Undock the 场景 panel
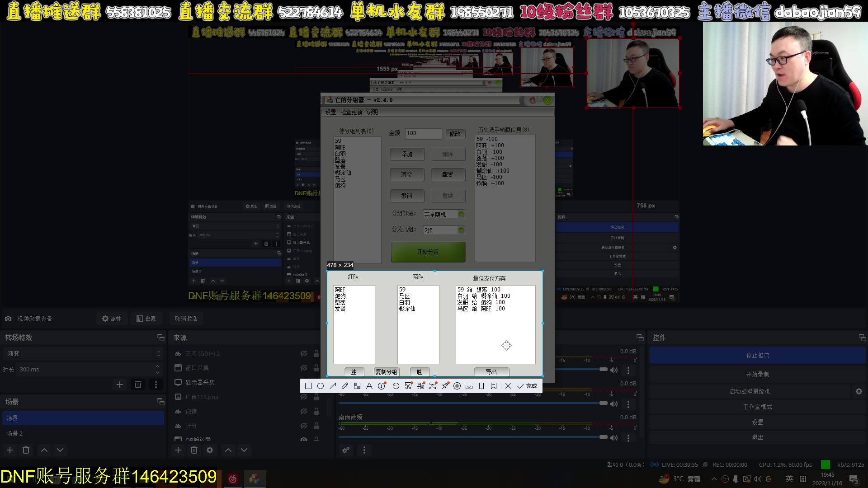 pos(160,402)
